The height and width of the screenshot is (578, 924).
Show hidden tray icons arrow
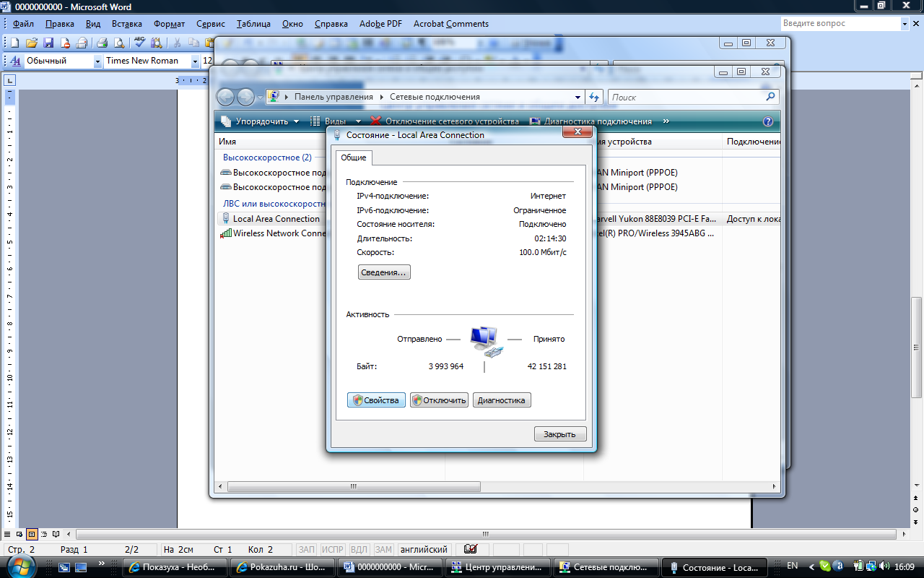pyautogui.click(x=811, y=566)
